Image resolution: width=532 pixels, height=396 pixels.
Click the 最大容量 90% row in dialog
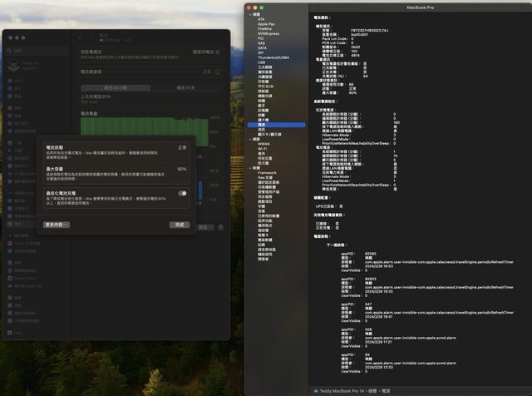(x=116, y=174)
